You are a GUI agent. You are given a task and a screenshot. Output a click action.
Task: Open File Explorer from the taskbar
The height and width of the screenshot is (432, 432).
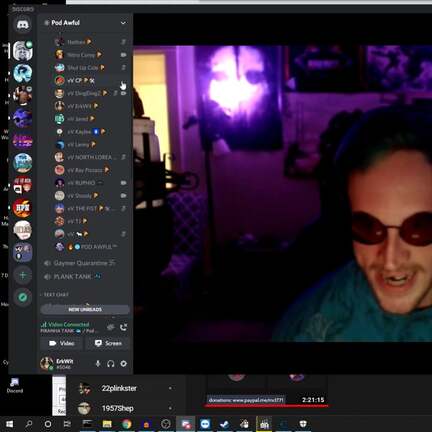tap(107, 424)
